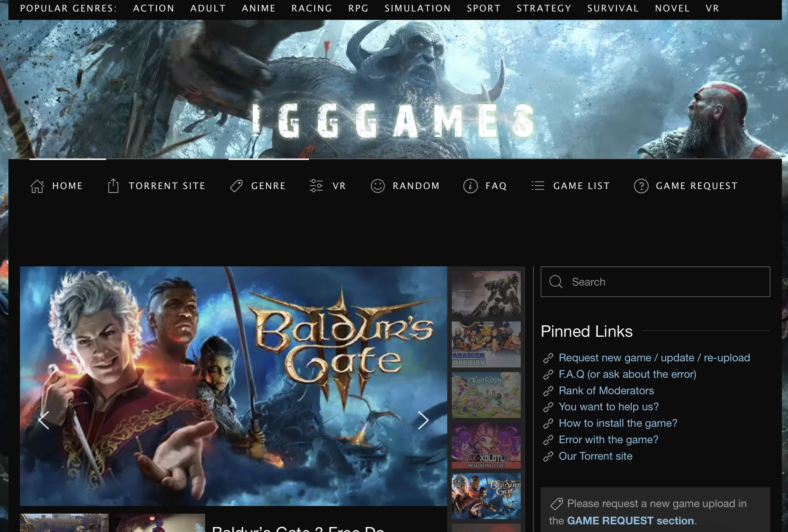Select the VR genre in the top bar
788x532 pixels.
coord(713,8)
